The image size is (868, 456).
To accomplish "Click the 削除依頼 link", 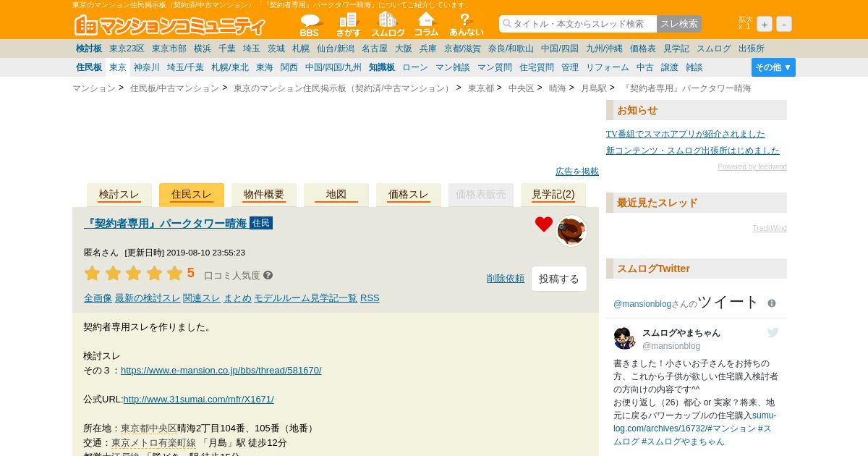I will click(x=506, y=279).
